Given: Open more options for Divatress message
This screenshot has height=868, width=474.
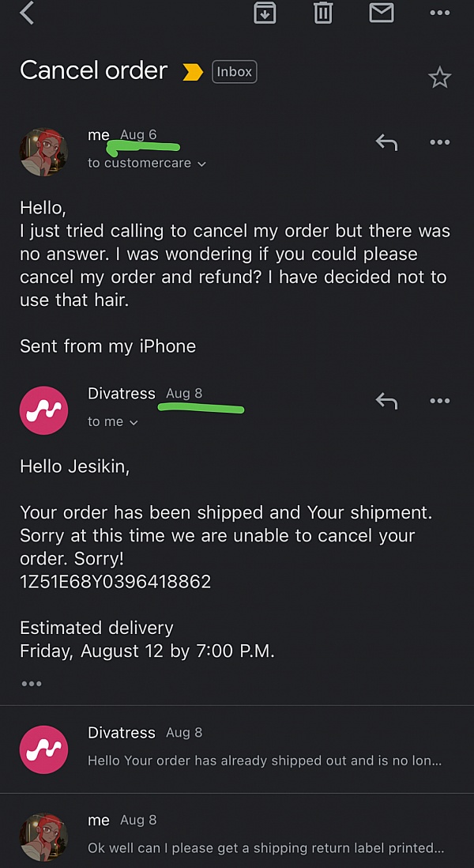Looking at the screenshot, I should [439, 402].
